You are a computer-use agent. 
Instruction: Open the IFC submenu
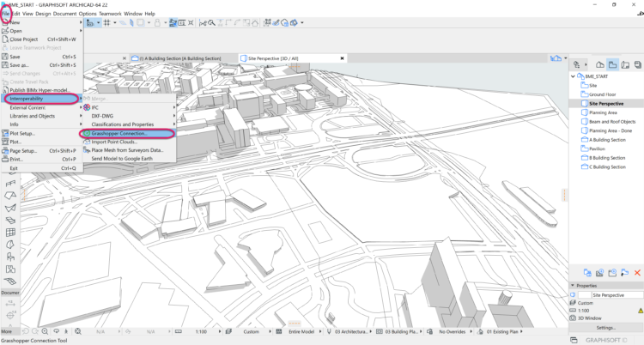tap(95, 107)
